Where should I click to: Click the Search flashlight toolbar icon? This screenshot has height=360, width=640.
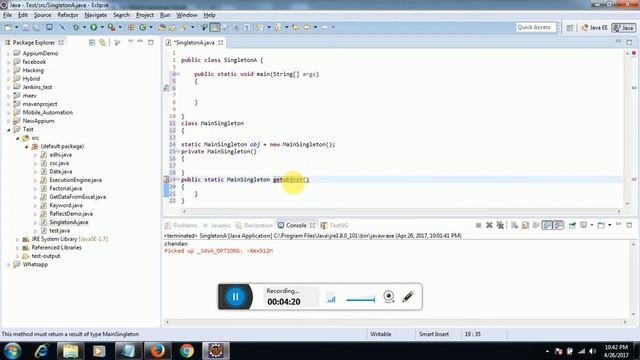pos(184,27)
